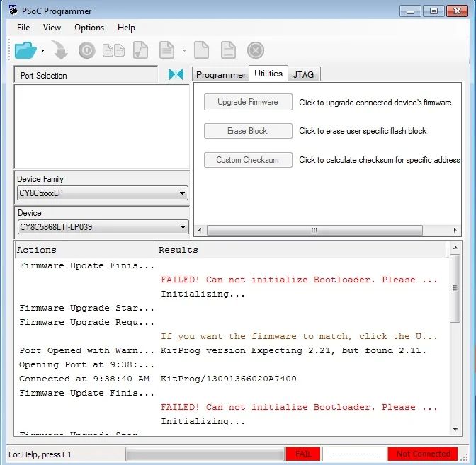
Task: Click the Program download arrow icon
Action: 59,50
